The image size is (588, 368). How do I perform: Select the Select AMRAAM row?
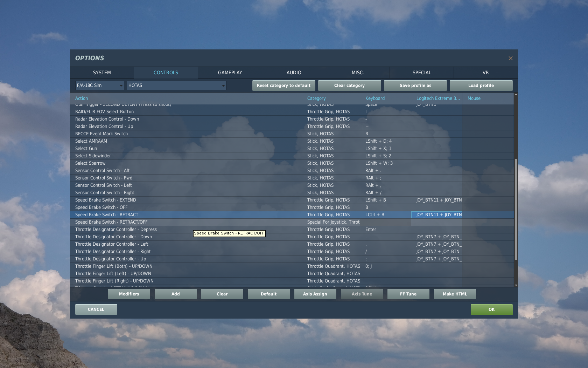pos(292,141)
